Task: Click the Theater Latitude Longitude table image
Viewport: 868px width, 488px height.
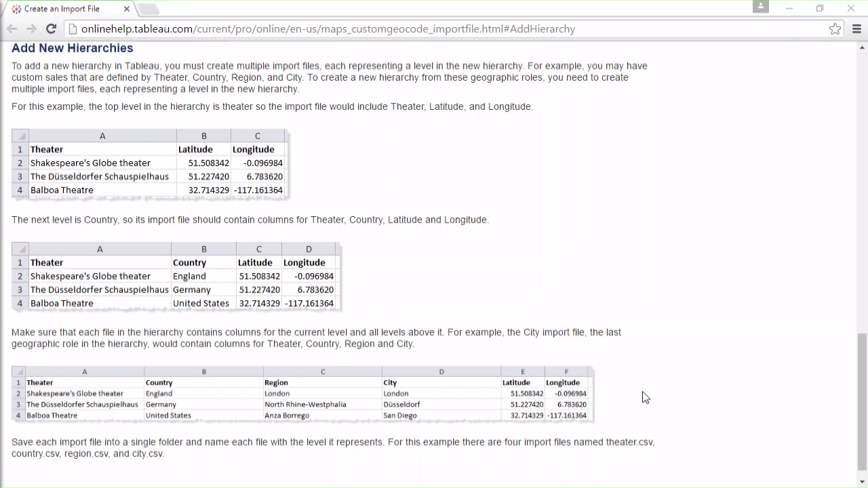Action: click(150, 163)
